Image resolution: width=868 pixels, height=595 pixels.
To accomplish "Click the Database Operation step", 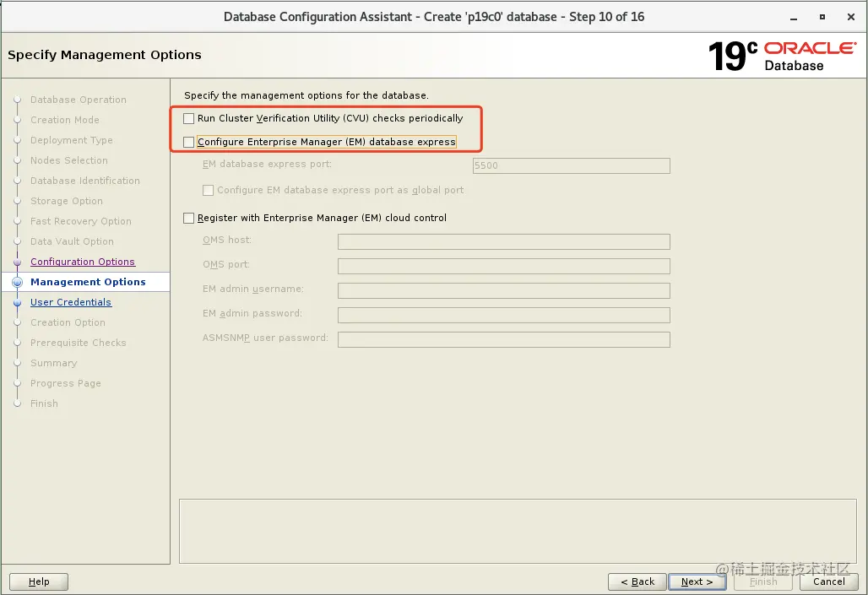I will coord(78,100).
